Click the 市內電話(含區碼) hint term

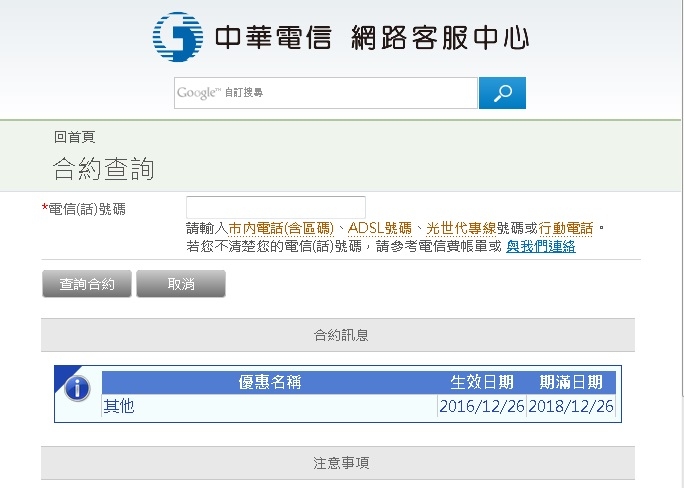click(281, 228)
